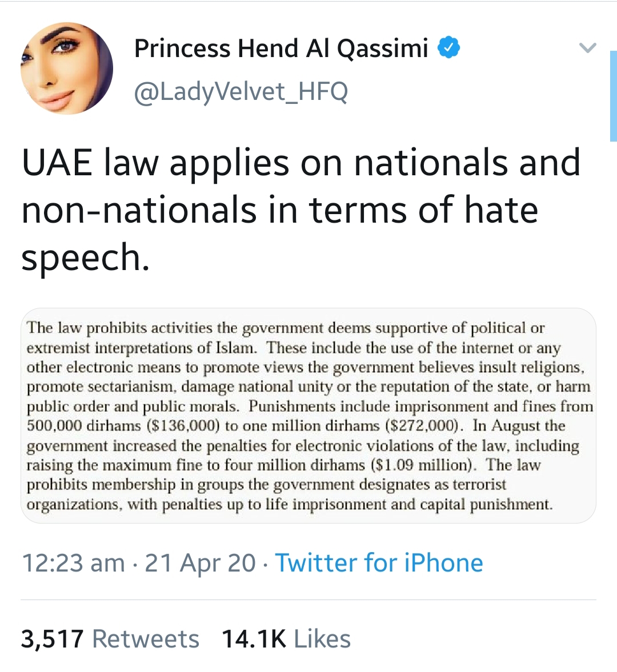Click the law paragraph mentioning capital punishment
The width and height of the screenshot is (617, 672).
click(290, 504)
